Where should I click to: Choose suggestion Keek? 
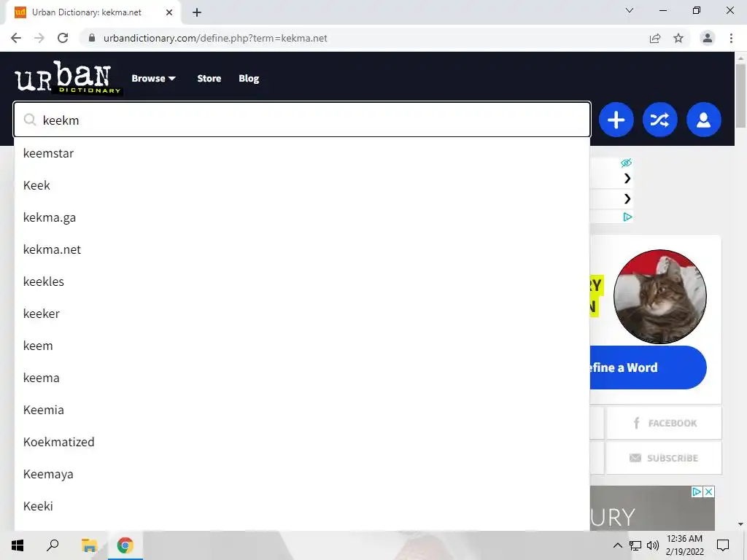(x=302, y=185)
